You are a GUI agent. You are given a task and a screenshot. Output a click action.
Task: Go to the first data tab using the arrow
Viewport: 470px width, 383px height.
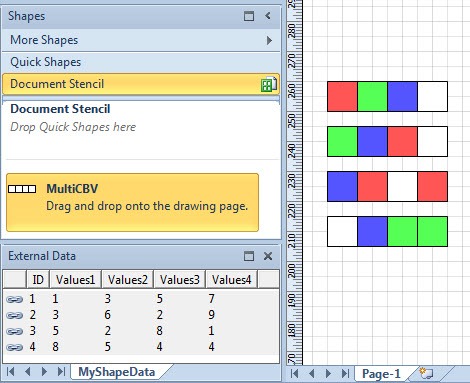[10, 372]
